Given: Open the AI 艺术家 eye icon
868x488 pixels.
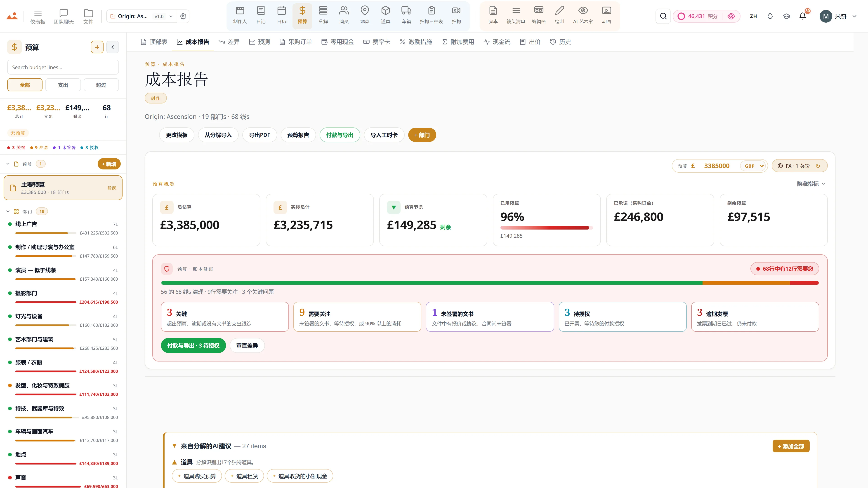Looking at the screenshot, I should coord(583,16).
